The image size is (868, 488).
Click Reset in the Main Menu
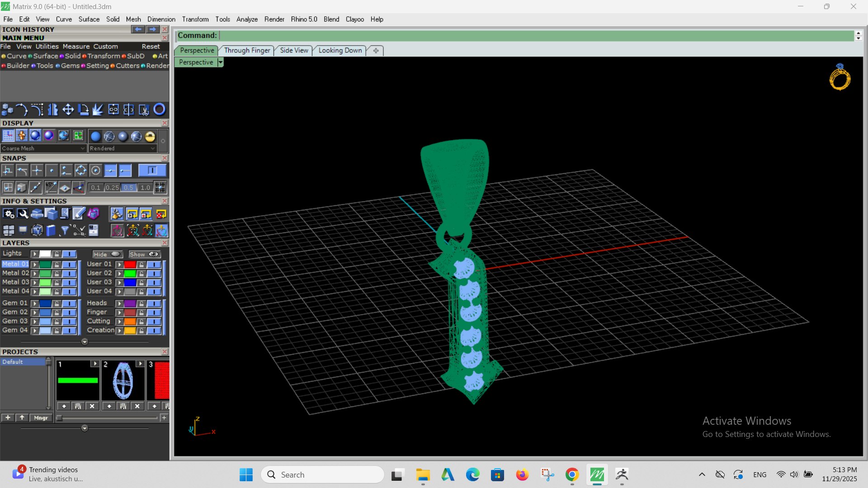coord(151,47)
